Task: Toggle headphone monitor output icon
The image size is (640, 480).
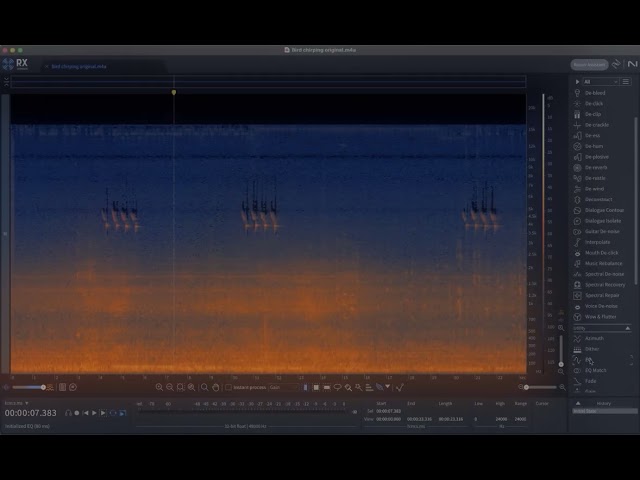Action: click(x=68, y=413)
